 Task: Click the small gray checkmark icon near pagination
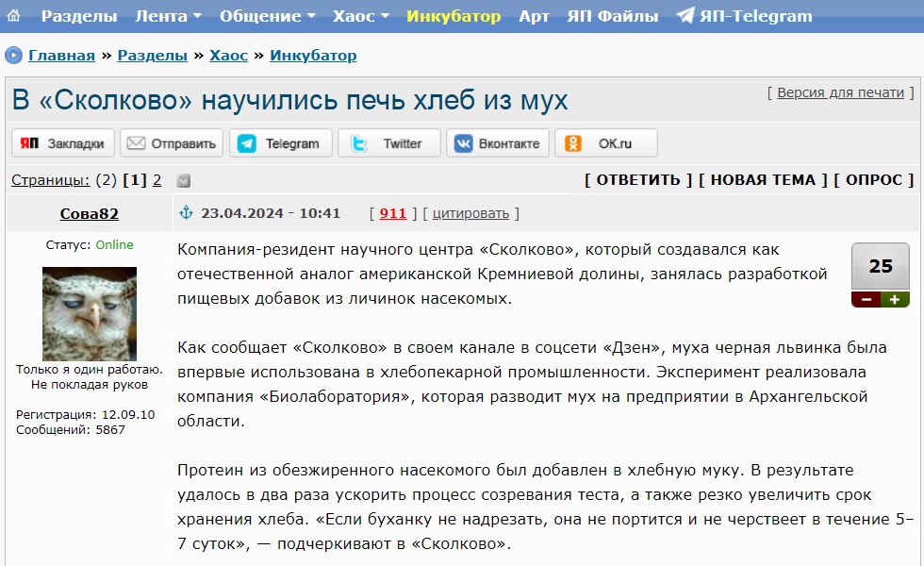pyautogui.click(x=183, y=181)
